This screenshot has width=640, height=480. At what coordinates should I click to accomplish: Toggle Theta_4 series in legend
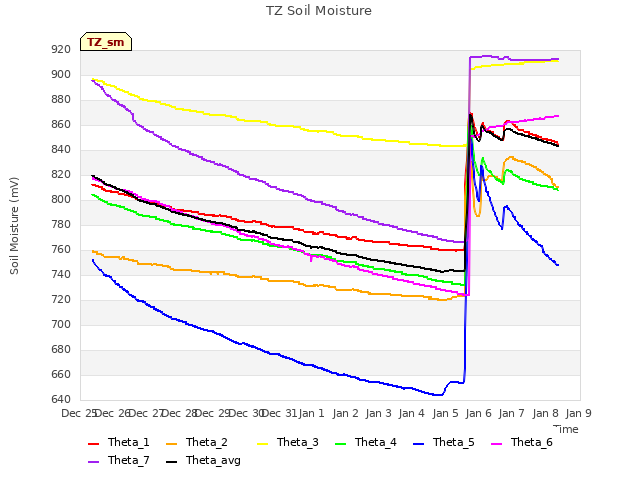[366, 442]
